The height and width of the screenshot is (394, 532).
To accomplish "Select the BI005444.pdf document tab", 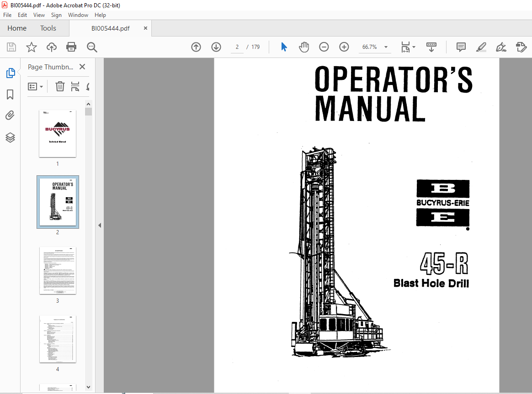I will pos(110,28).
